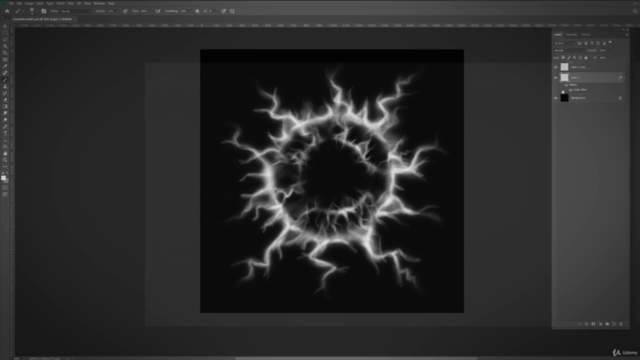640x360 pixels.
Task: Select the Clone Stamp tool
Action: (5, 87)
